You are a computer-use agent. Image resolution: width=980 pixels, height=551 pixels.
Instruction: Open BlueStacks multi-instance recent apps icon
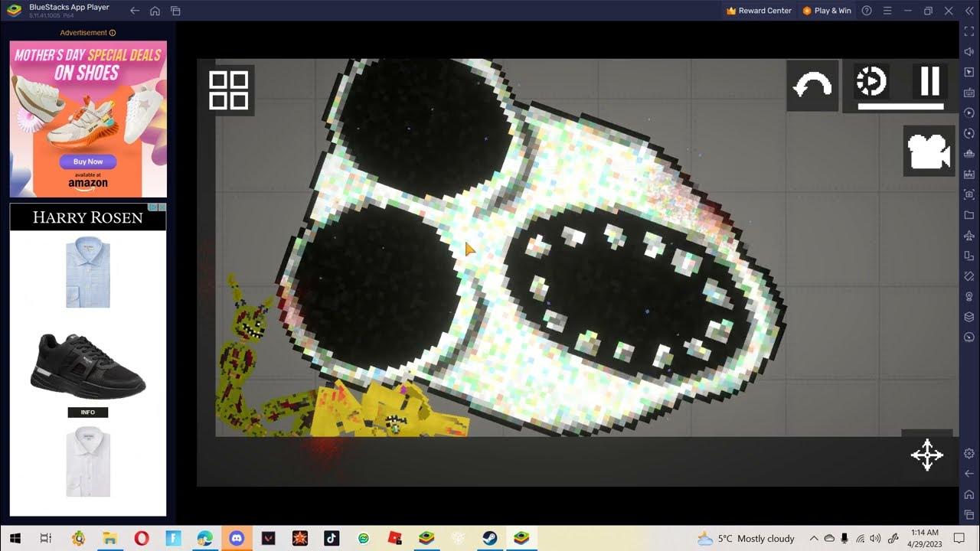(x=175, y=11)
